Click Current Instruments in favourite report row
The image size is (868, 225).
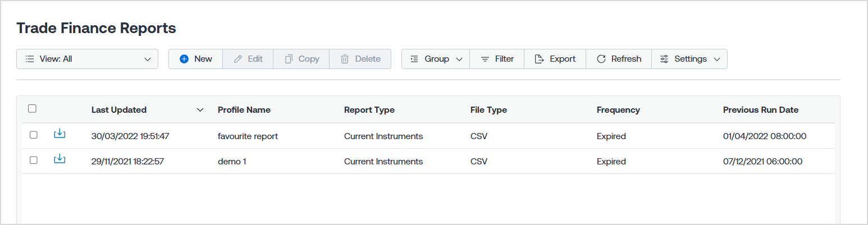click(383, 136)
